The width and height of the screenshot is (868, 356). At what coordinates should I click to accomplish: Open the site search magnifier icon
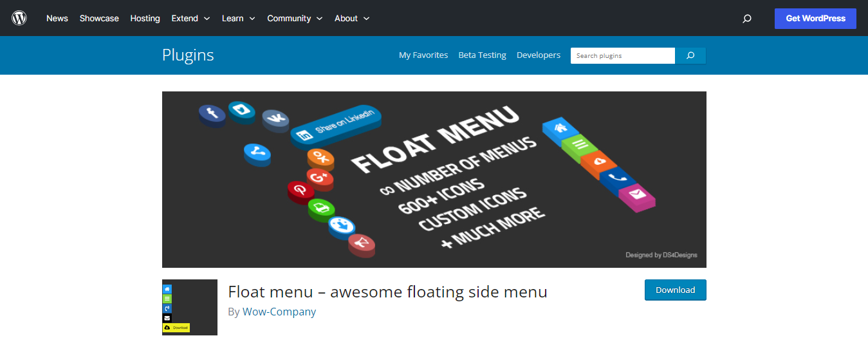[x=747, y=19]
